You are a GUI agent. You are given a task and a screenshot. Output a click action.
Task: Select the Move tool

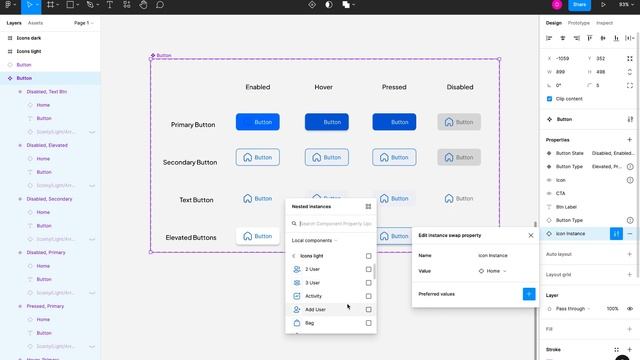[29, 5]
